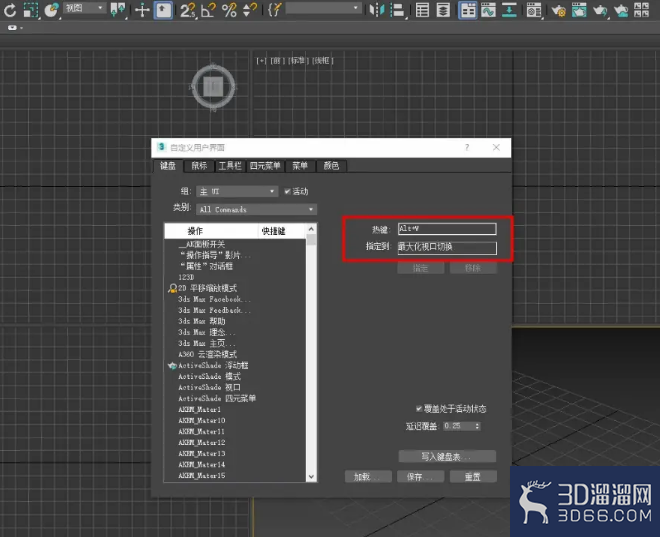Click the 移除 button
The width and height of the screenshot is (660, 537).
(473, 268)
